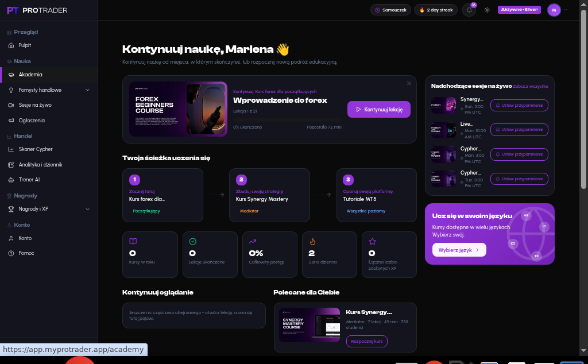Open notifications bell with 26 badge
Viewport: 588px width, 364px height.
pyautogui.click(x=469, y=10)
